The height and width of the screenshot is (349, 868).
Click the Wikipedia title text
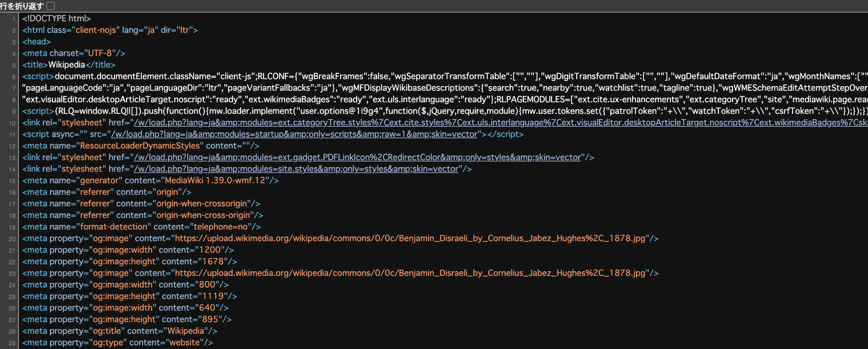[67, 65]
